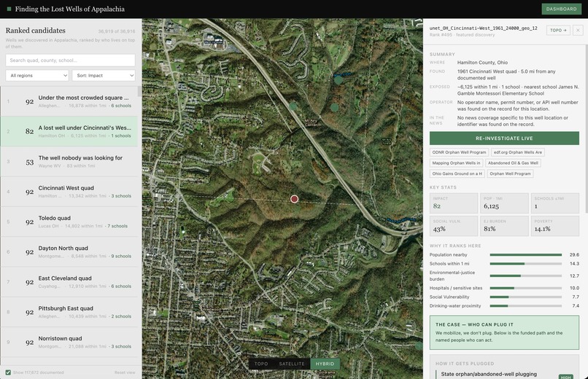Click the detail panel scrollbar
Viewport: 588px width, 379px height.
click(x=586, y=128)
